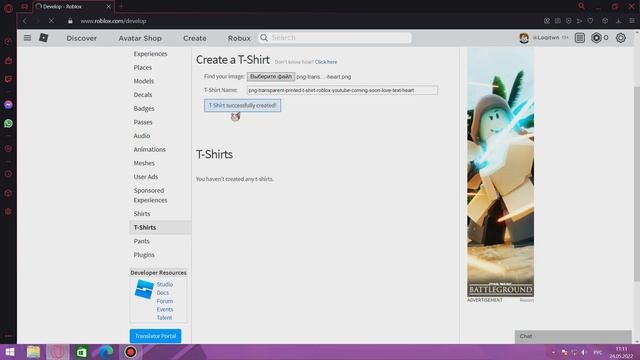The width and height of the screenshot is (640, 360).
Task: Select User Ads in the left sidebar
Action: (x=146, y=177)
